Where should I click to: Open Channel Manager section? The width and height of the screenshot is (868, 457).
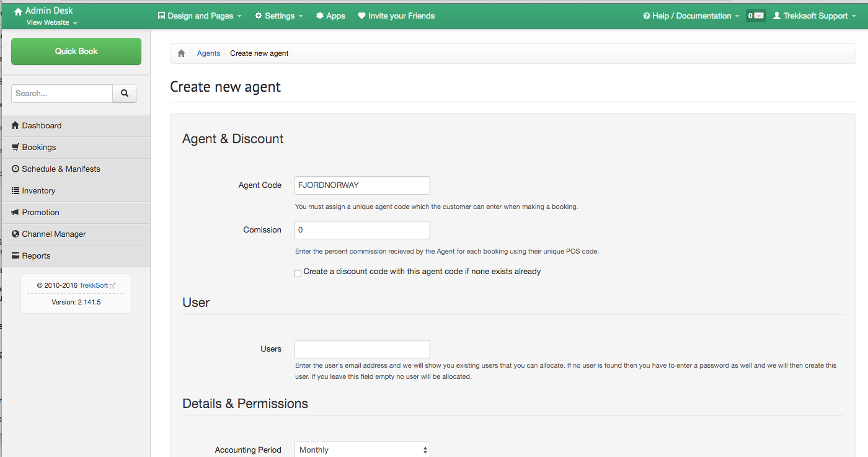pyautogui.click(x=76, y=234)
